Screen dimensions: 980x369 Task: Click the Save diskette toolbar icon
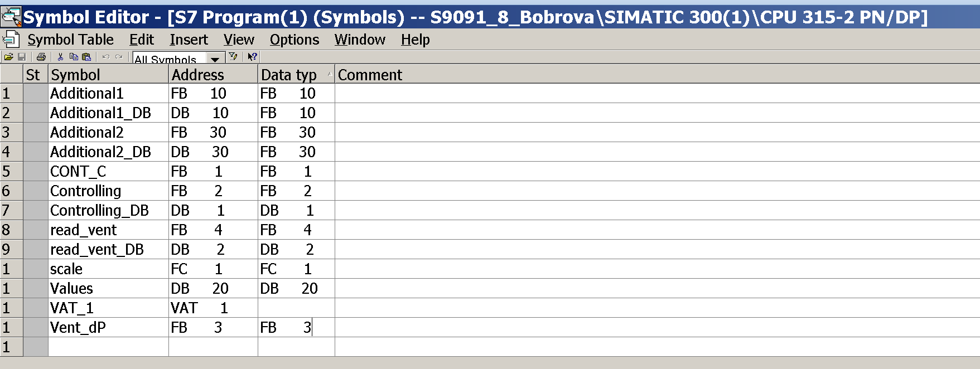coord(22,57)
